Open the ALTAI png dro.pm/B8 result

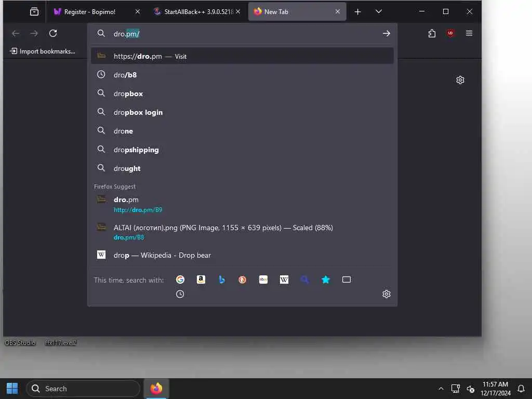pos(242,232)
